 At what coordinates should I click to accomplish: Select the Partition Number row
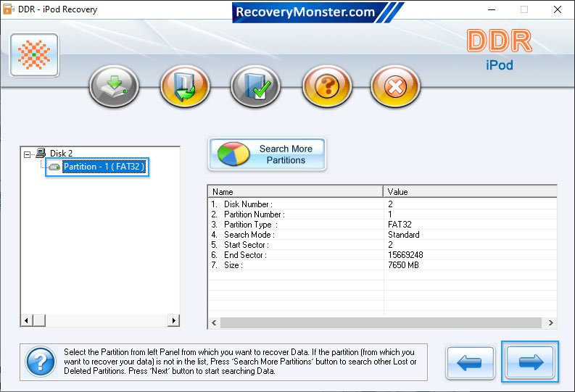[382, 214]
